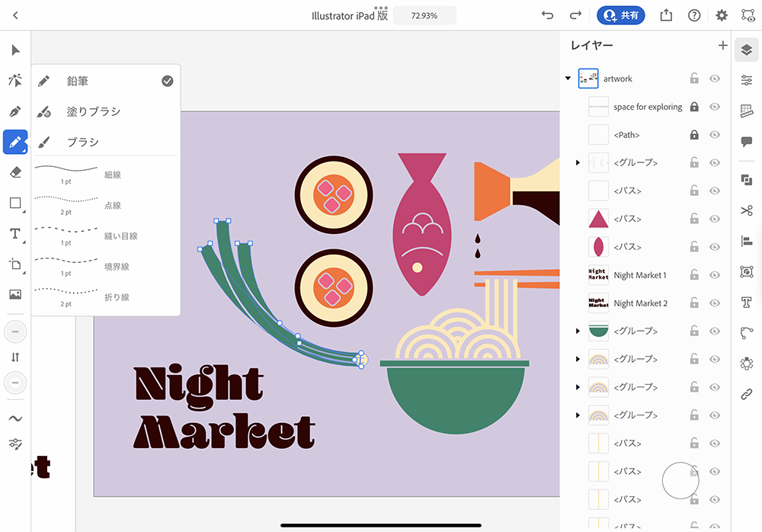Select the Selection arrow tool
Screen dimensions: 762x532
point(15,50)
